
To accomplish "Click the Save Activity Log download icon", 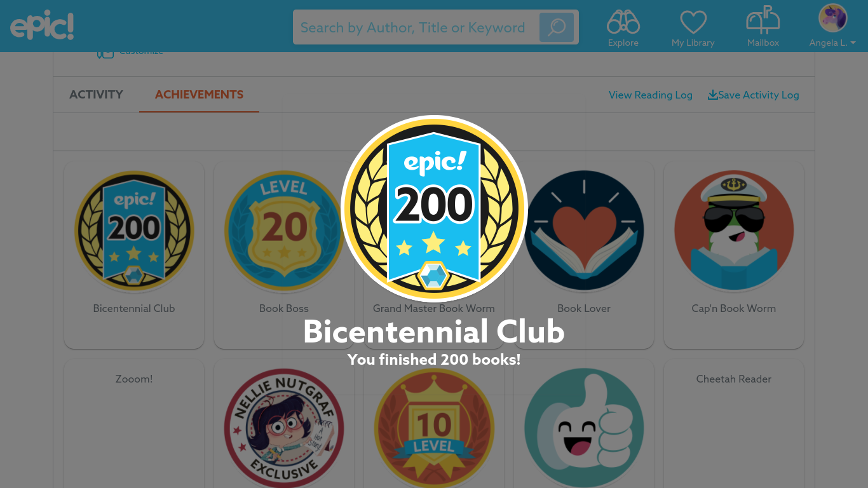I will click(713, 95).
